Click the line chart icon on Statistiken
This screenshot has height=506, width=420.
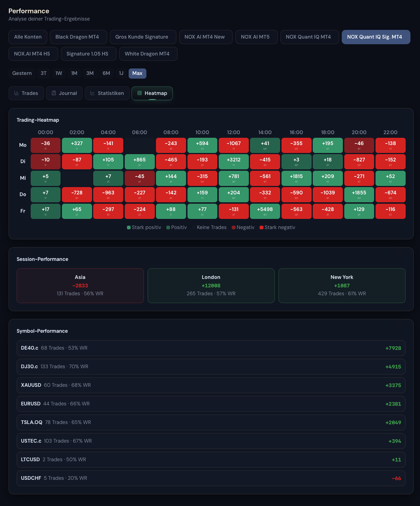93,93
